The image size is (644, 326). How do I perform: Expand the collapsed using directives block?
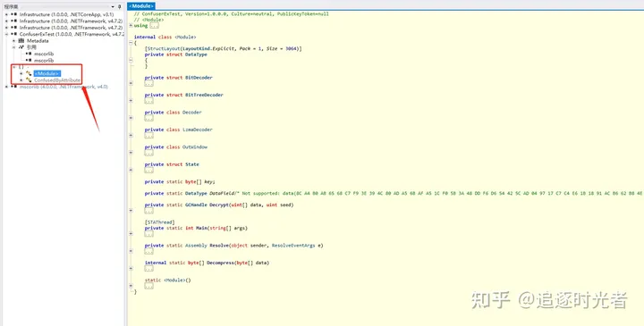pos(154,25)
